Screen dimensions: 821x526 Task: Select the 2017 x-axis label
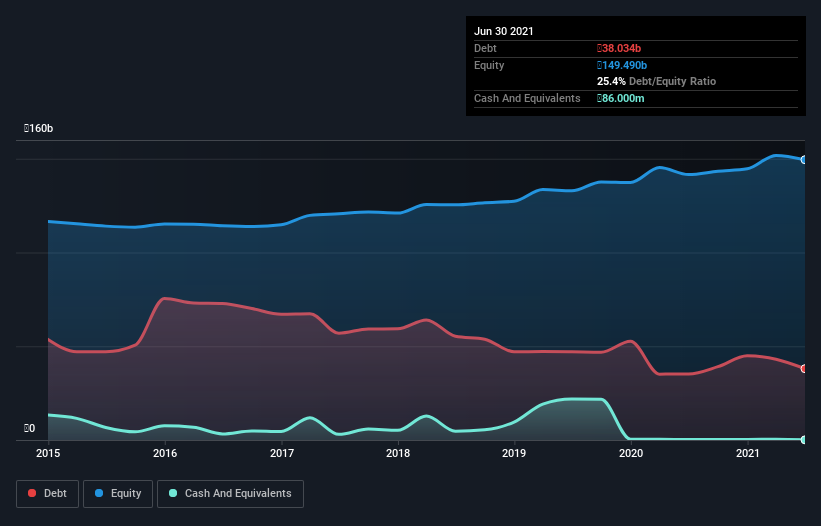(x=282, y=453)
